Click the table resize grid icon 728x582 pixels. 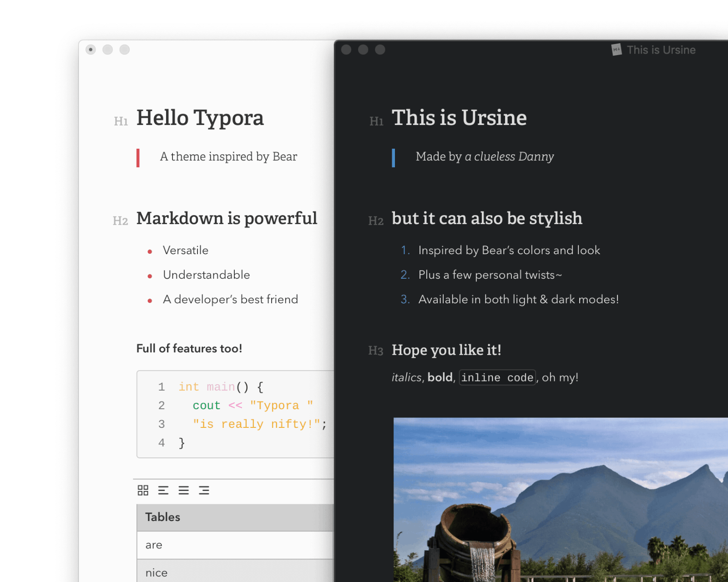(x=143, y=490)
